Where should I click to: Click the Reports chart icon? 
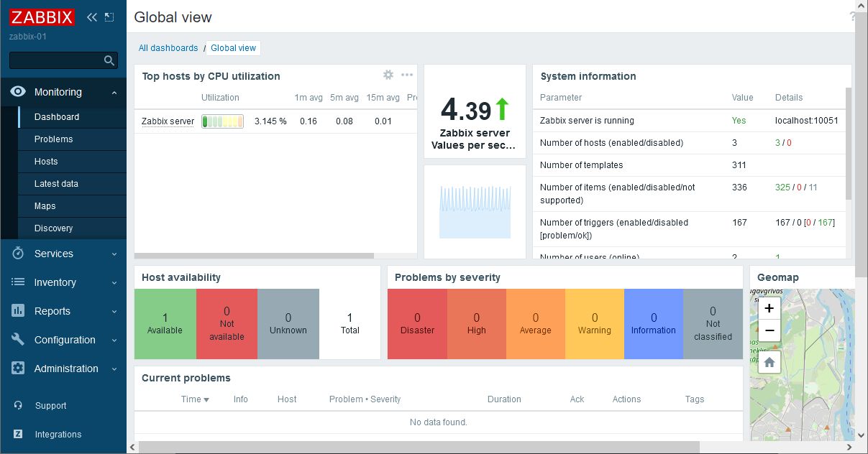point(18,311)
